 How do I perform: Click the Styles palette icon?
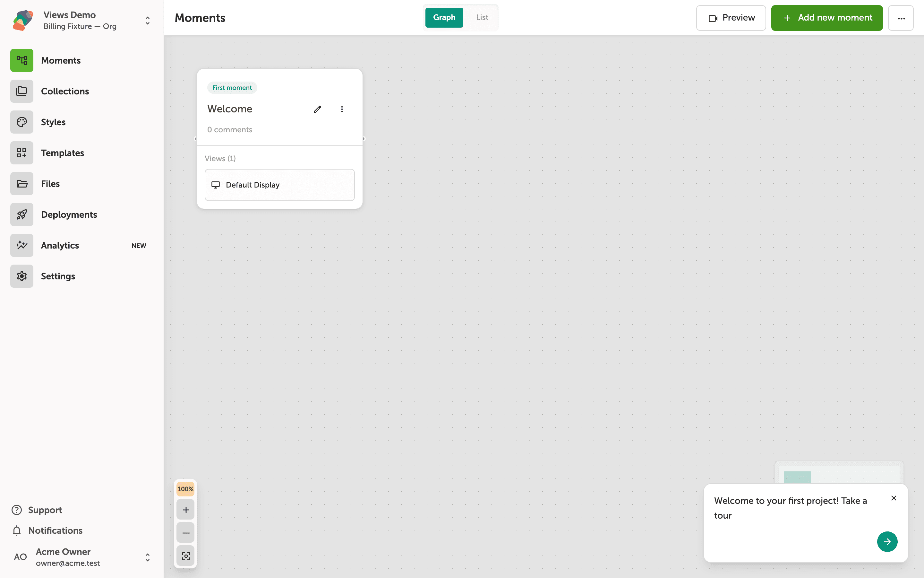(x=22, y=122)
